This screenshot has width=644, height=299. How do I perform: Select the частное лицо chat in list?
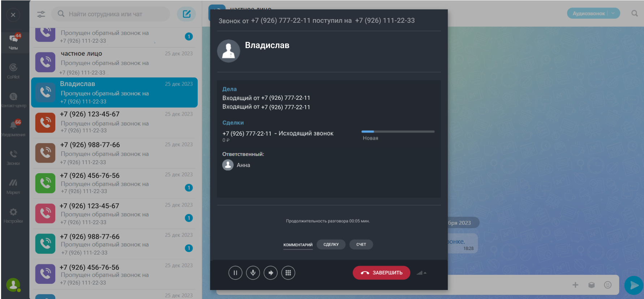(x=114, y=63)
